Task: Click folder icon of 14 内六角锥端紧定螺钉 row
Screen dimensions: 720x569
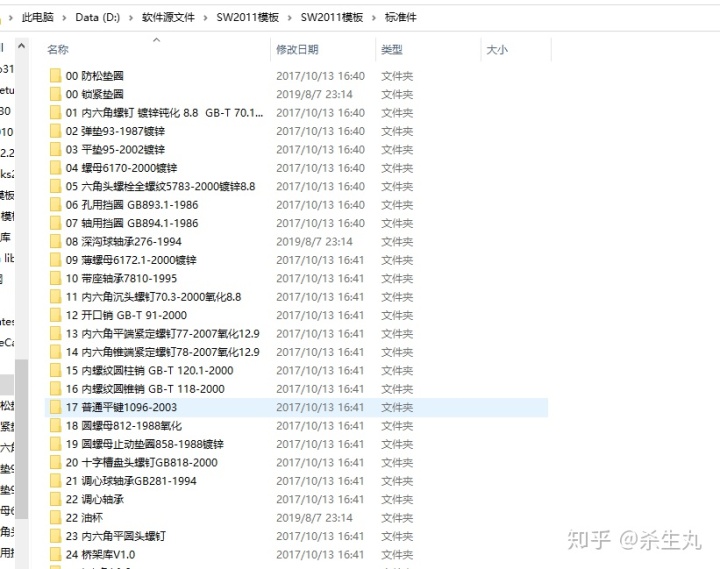Action: click(55, 352)
